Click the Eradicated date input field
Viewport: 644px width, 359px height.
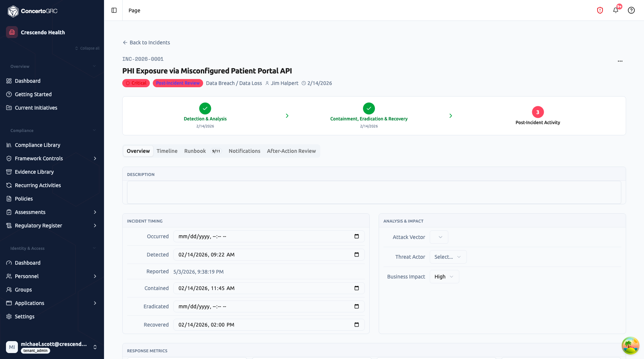click(269, 306)
